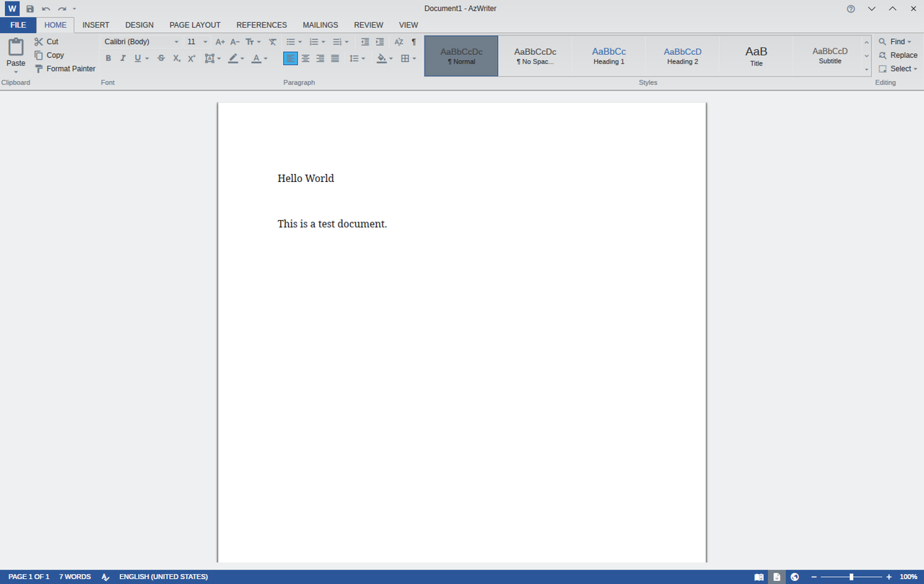Open the FILE tab
Viewport: 924px width, 584px height.
pyautogui.click(x=18, y=25)
